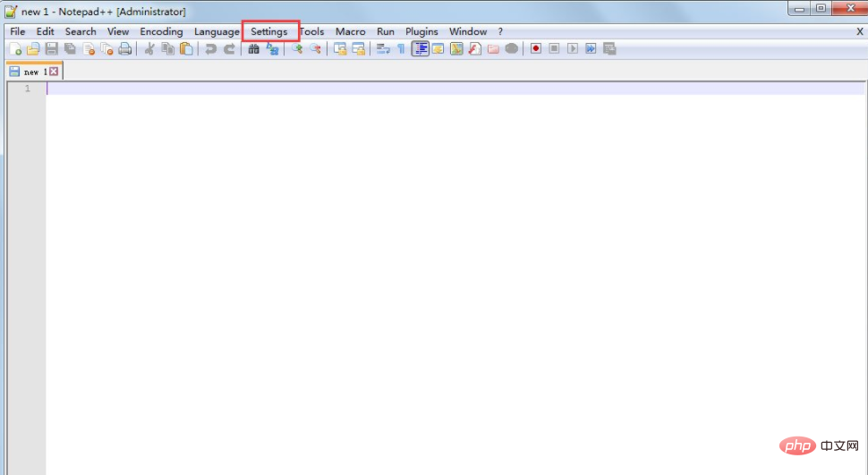The height and width of the screenshot is (475, 868).
Task: Play back the recorded macro
Action: [x=573, y=48]
